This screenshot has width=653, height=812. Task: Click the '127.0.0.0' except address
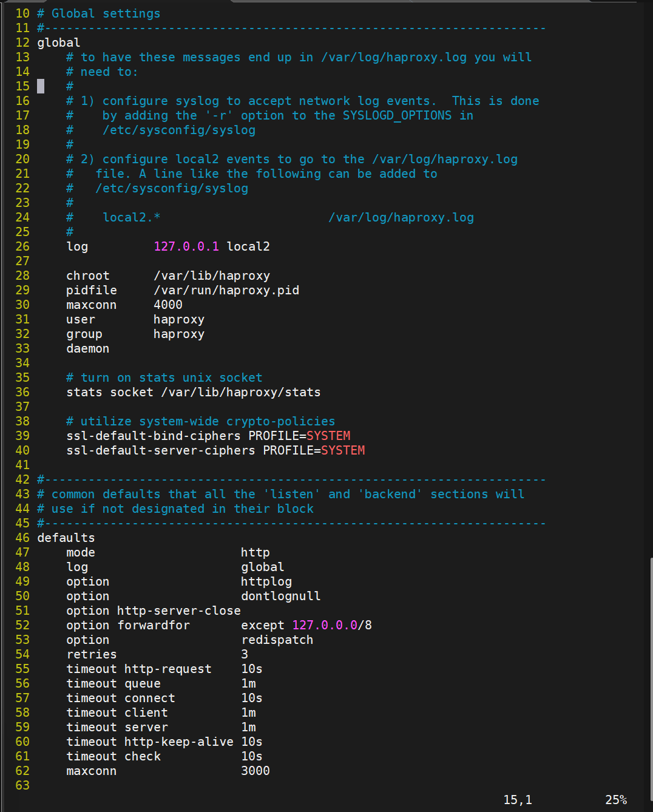tap(325, 625)
